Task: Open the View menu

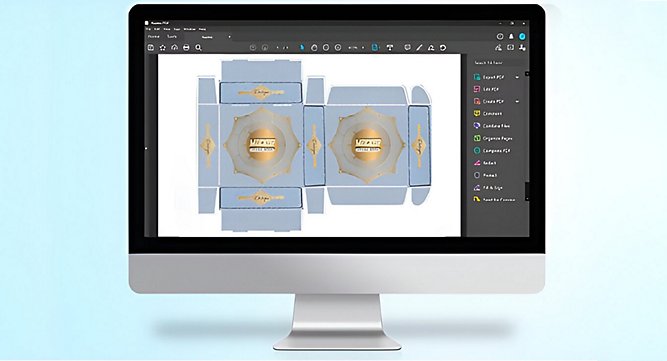Action: click(x=167, y=29)
